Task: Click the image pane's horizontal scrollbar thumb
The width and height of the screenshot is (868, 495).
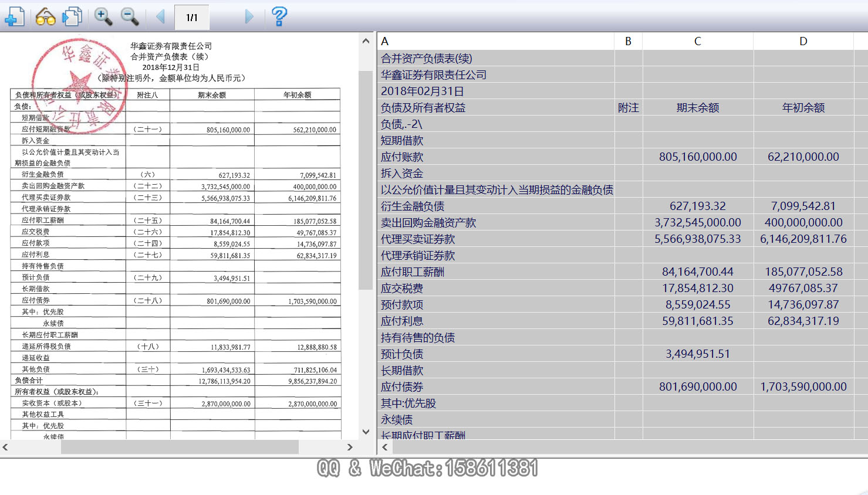Action: (180, 447)
